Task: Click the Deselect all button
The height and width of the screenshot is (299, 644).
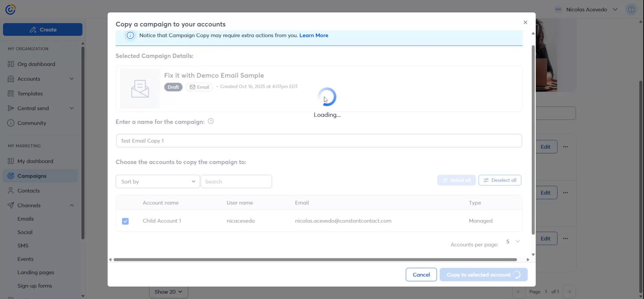Action: [500, 180]
